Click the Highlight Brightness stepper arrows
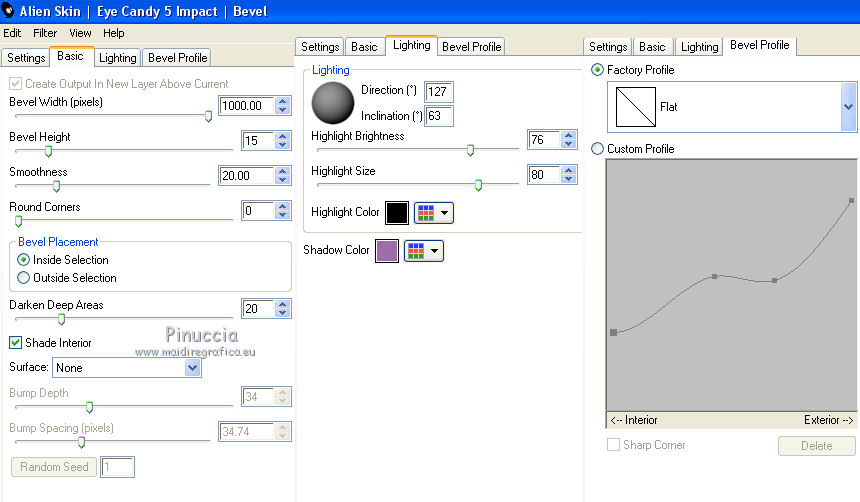Image resolution: width=860 pixels, height=502 pixels. (x=569, y=139)
